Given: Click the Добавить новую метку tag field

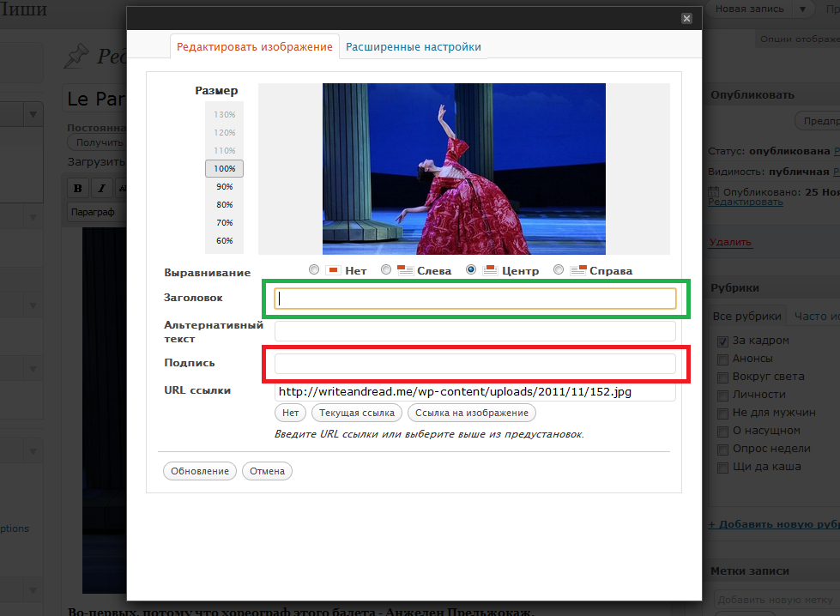Looking at the screenshot, I should click(x=777, y=600).
